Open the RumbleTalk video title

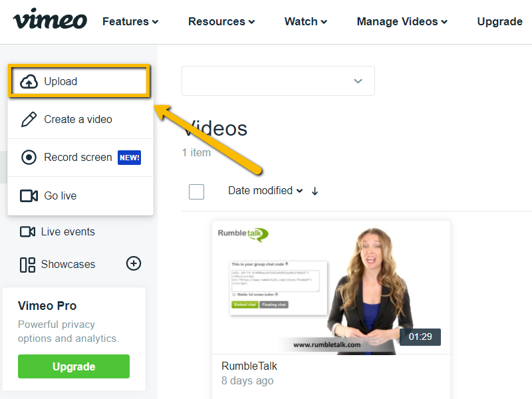(x=249, y=366)
